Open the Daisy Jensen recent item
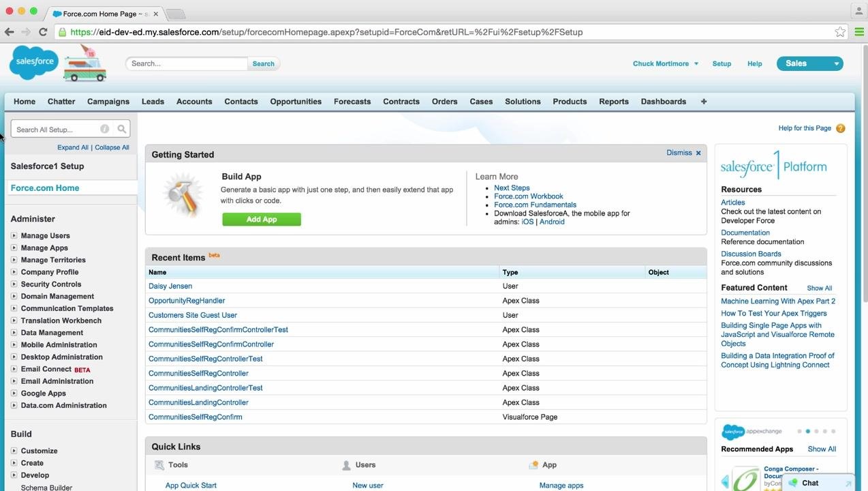 pyautogui.click(x=170, y=286)
